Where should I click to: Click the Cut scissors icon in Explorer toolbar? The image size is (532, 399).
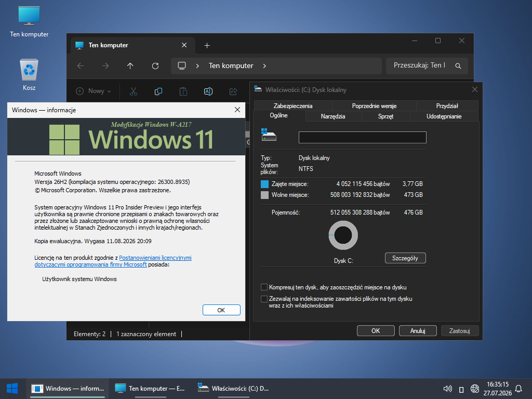click(x=134, y=91)
